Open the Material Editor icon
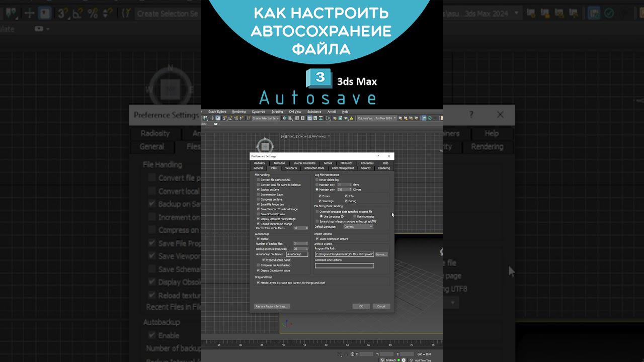This screenshot has height=362, width=644. click(x=328, y=118)
